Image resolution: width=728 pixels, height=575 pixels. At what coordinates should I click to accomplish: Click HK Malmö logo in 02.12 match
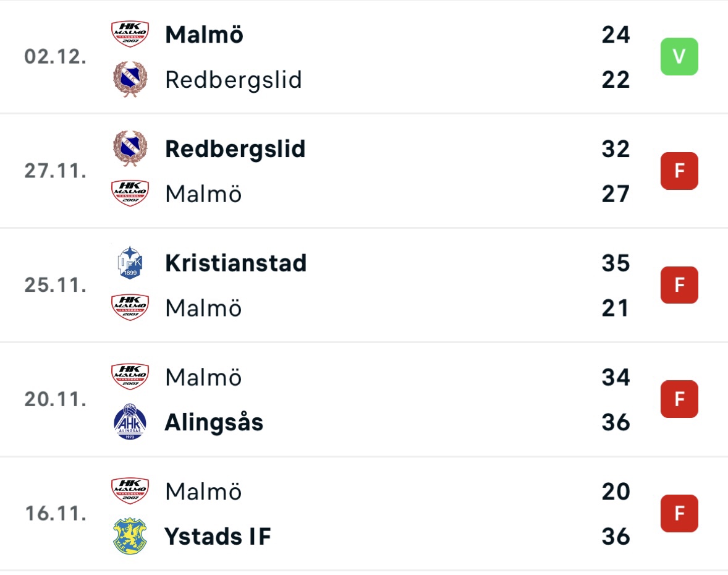click(x=130, y=34)
